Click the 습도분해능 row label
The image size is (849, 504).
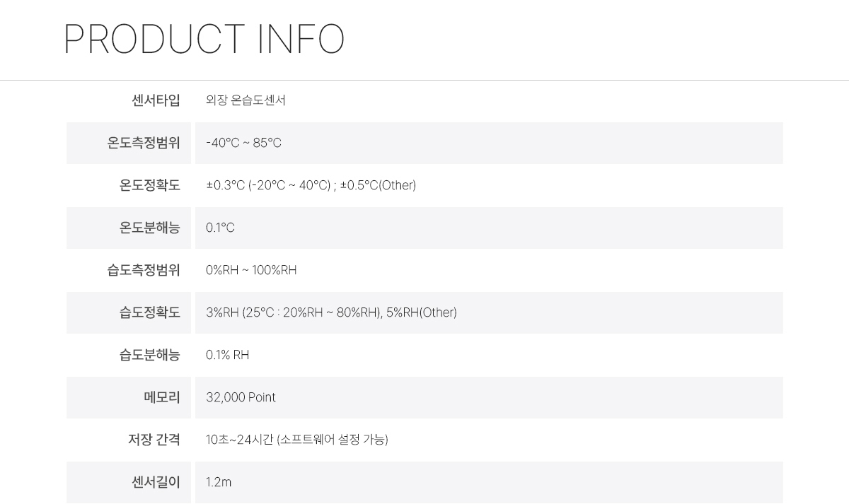coord(149,355)
